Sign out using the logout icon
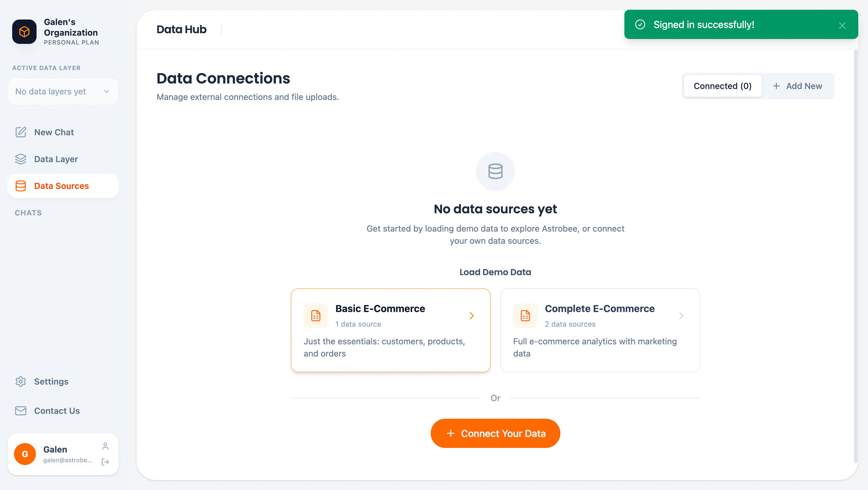 105,462
